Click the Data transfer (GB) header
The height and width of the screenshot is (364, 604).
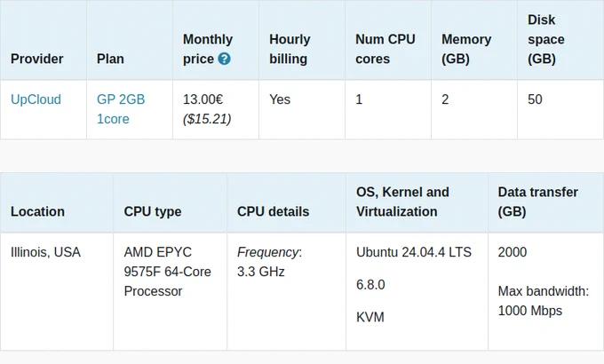[537, 202]
